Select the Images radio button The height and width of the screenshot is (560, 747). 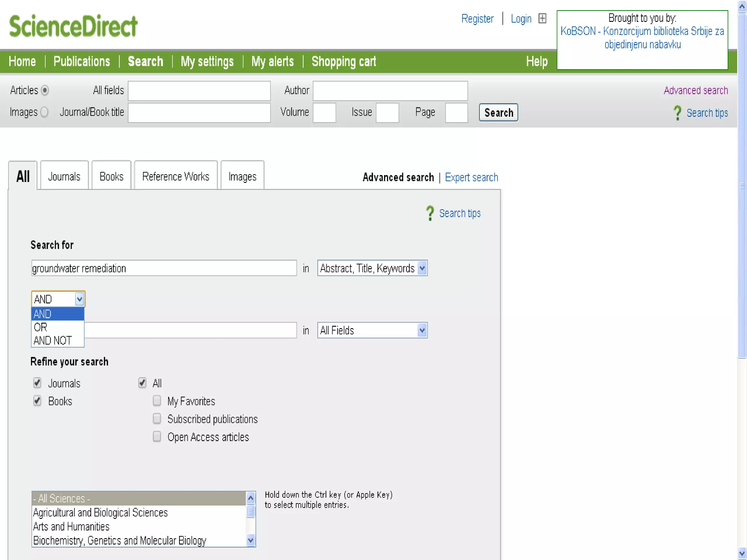click(x=44, y=112)
